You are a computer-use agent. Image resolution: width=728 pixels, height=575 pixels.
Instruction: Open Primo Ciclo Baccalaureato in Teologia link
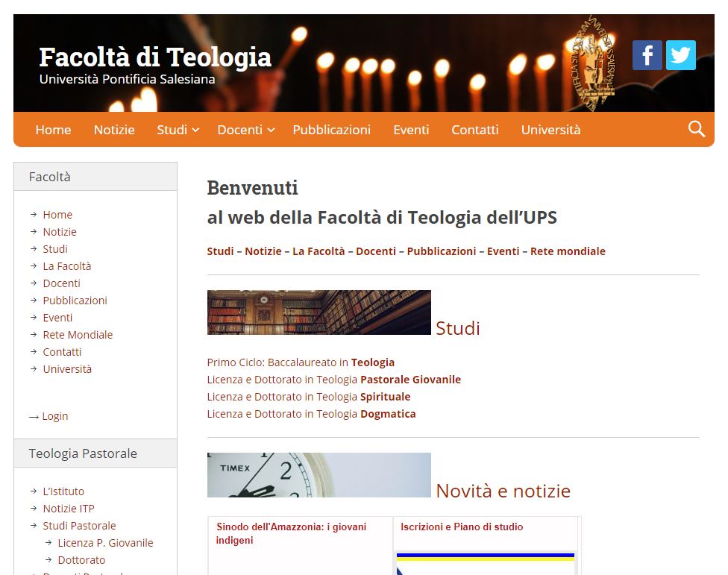pos(301,362)
